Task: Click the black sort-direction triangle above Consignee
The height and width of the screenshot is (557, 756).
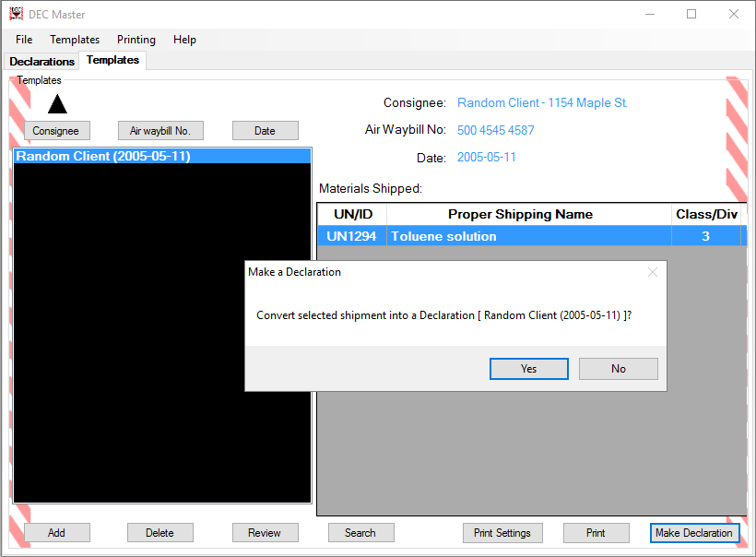Action: [x=57, y=103]
